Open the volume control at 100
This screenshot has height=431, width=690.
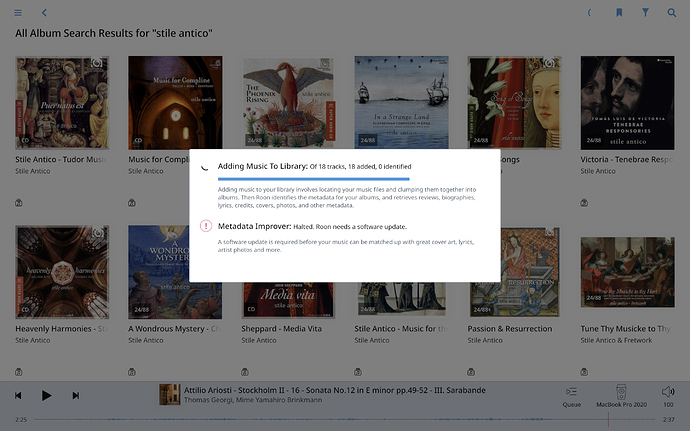pos(668,396)
